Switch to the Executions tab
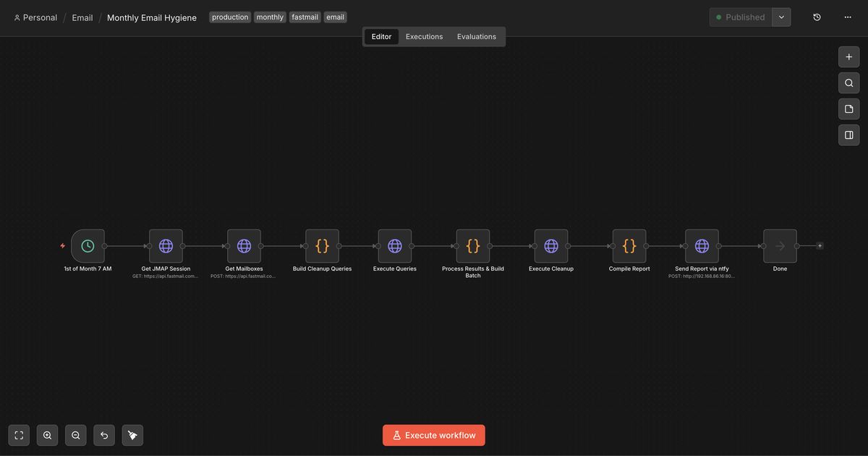The height and width of the screenshot is (456, 868). point(424,36)
